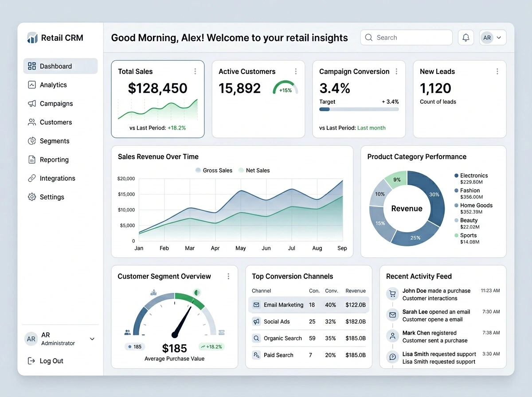
Task: Click the Email Marketing envelope icon
Action: click(256, 305)
